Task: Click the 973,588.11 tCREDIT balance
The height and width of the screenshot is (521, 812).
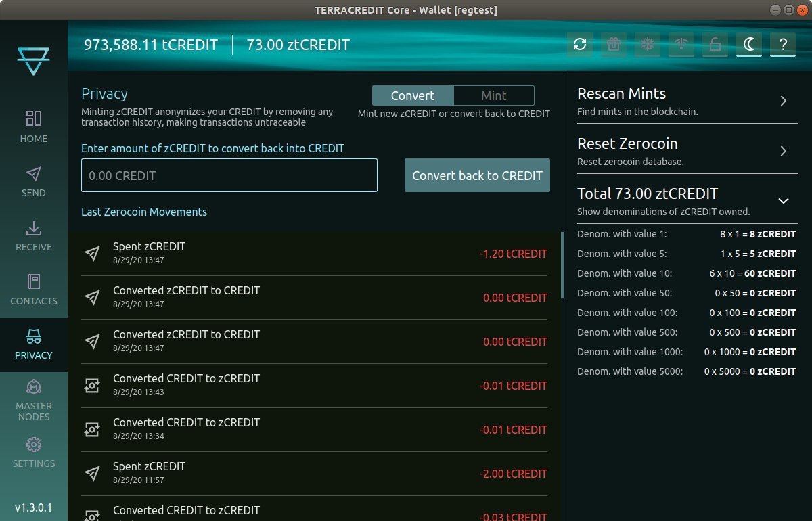Action: (151, 45)
